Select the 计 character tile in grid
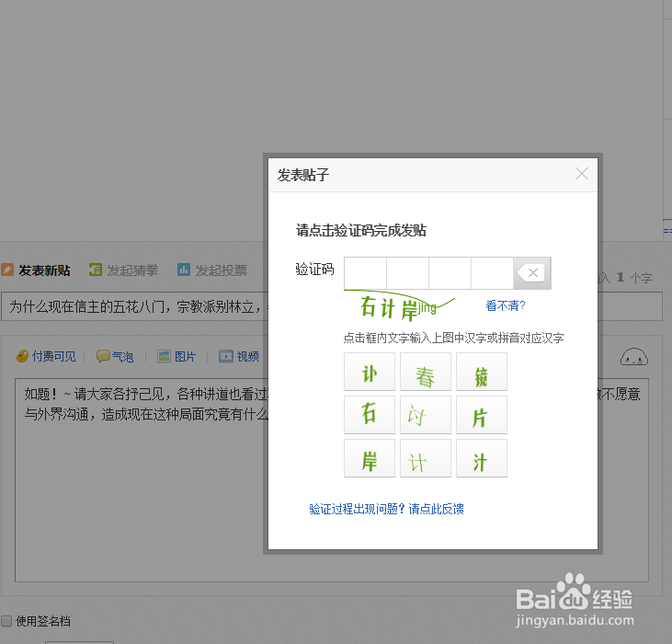This screenshot has width=672, height=644. (426, 458)
